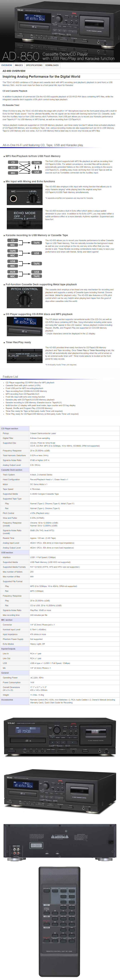Click 'USB1.1 Full Speed (12Mbps)' Interface value
The width and height of the screenshot is (120, 980).
43,557
